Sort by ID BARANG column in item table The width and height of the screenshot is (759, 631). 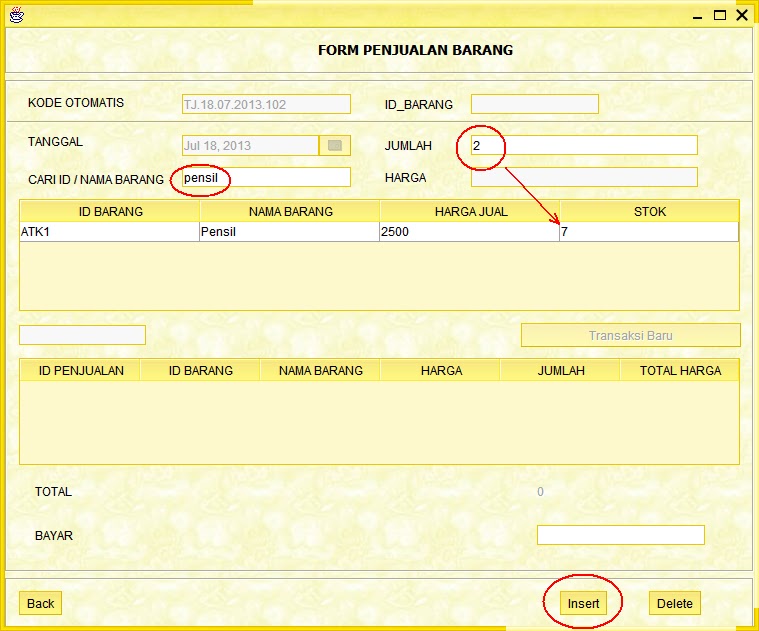pos(110,211)
